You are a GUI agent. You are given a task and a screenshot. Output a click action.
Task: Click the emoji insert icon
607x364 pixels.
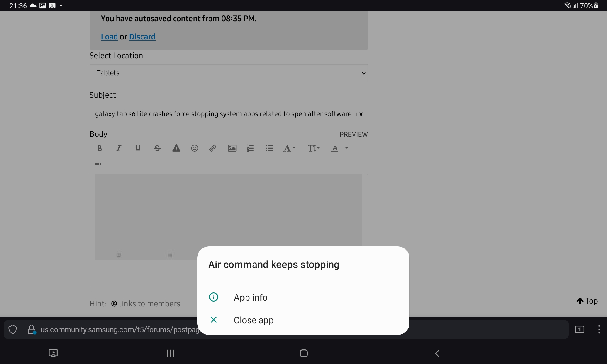pos(194,148)
